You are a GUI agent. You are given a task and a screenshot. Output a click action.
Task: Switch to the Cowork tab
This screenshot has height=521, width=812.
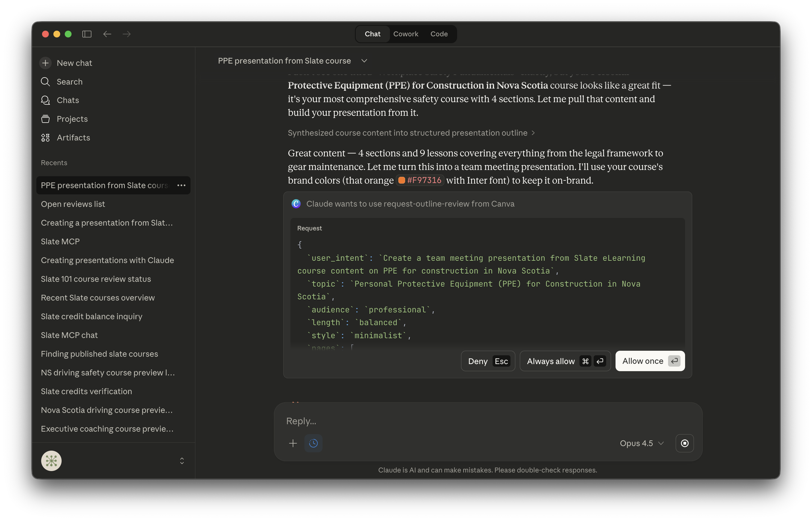(405, 34)
